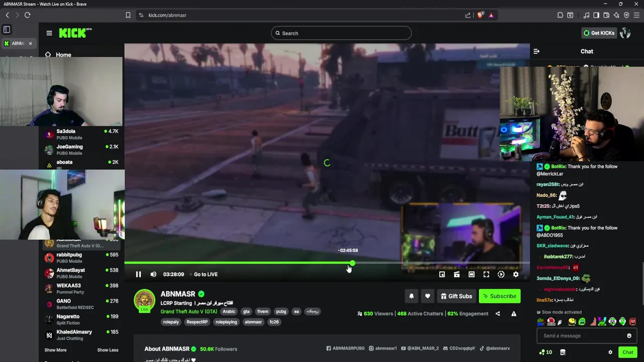Open Brave Leo AI sparkle icon
The width and height of the screenshot is (644, 362).
click(x=616, y=15)
